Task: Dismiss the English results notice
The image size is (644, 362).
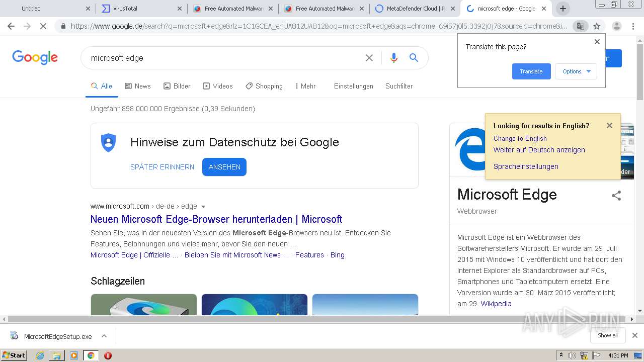Action: (609, 126)
